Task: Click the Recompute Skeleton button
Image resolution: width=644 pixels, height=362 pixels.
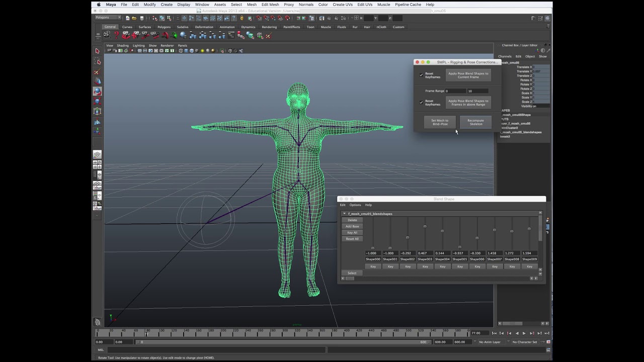Action: tap(475, 122)
